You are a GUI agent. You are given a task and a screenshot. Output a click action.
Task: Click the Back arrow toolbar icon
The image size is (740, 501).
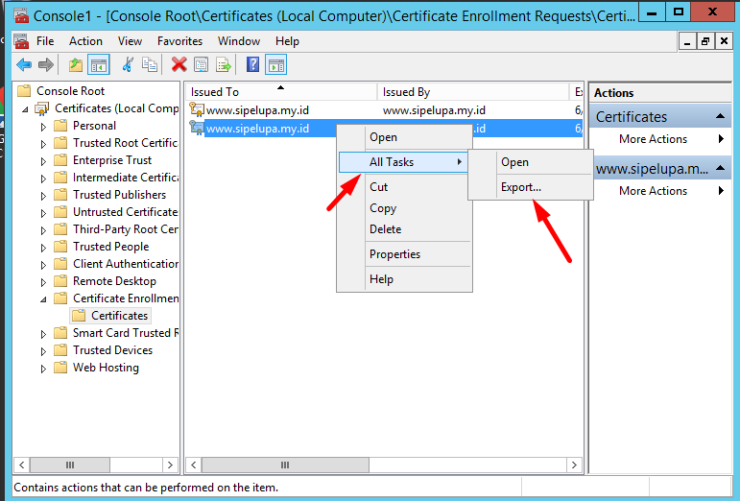coord(24,65)
